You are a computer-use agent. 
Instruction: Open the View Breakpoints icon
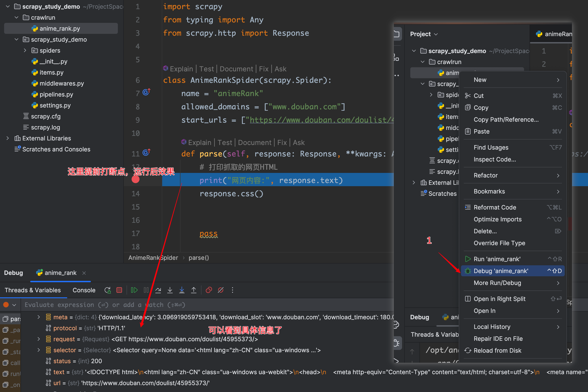209,290
